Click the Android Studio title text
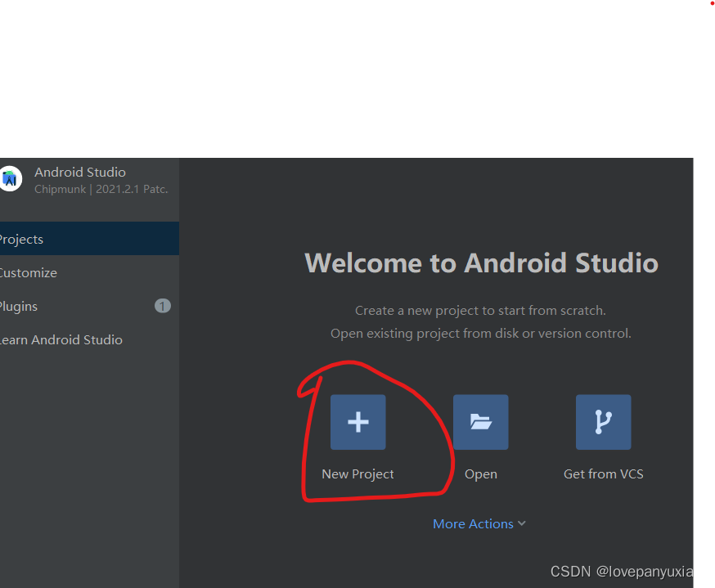 coord(80,173)
